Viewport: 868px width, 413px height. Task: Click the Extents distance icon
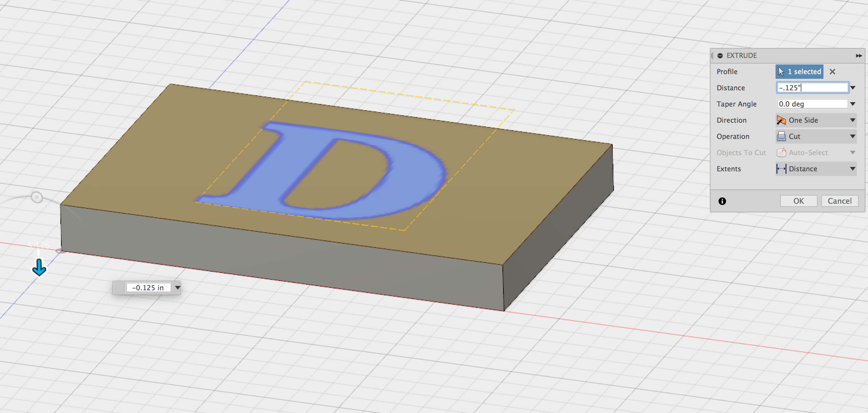[x=781, y=169]
